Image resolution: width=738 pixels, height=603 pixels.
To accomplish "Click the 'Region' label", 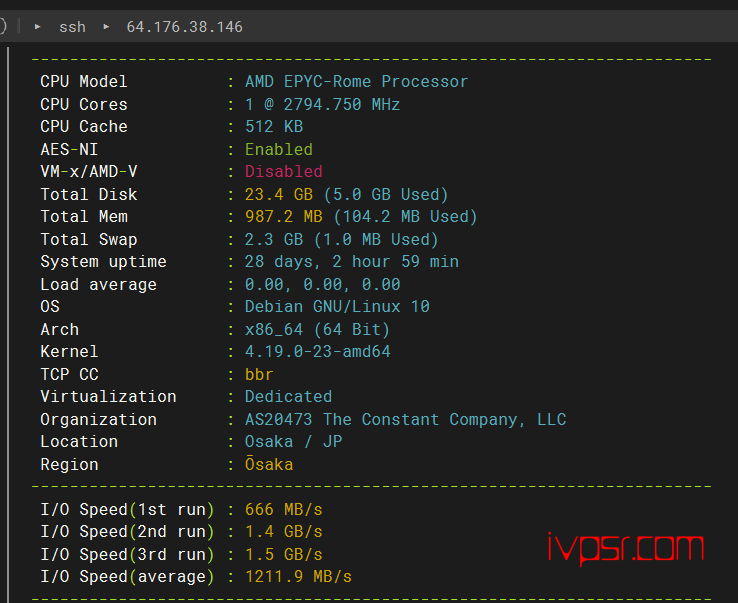I will click(69, 464).
